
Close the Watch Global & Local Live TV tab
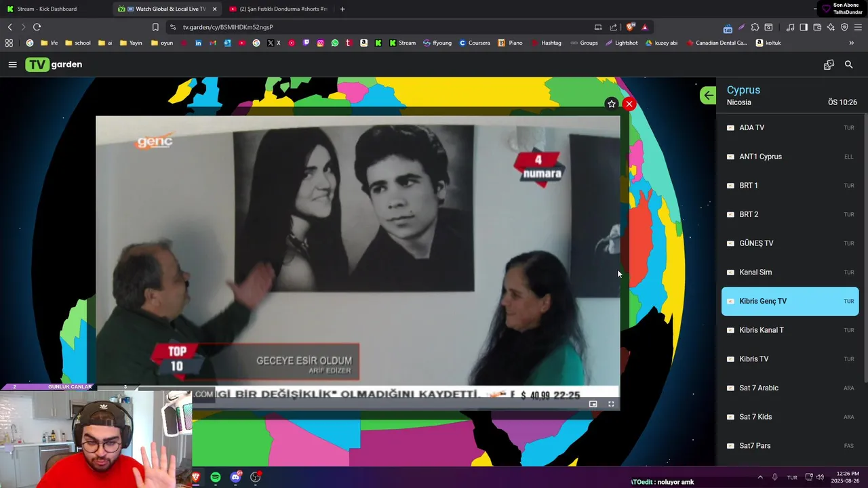(214, 9)
